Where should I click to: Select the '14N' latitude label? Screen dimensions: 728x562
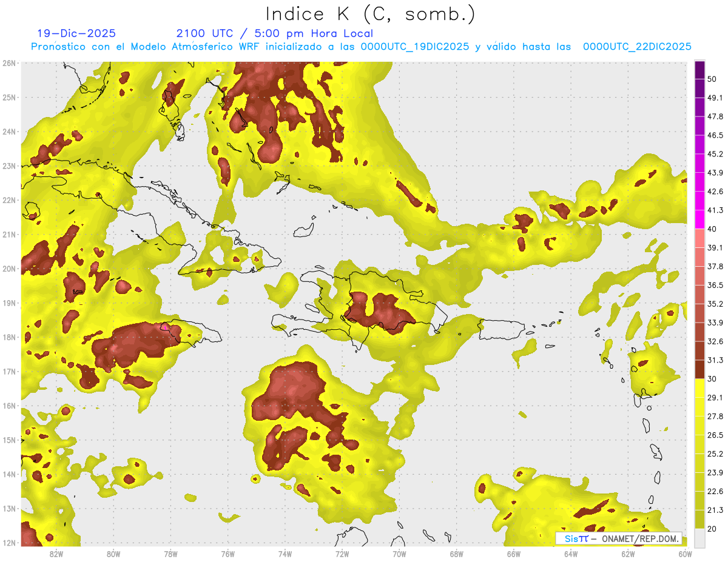(x=9, y=474)
